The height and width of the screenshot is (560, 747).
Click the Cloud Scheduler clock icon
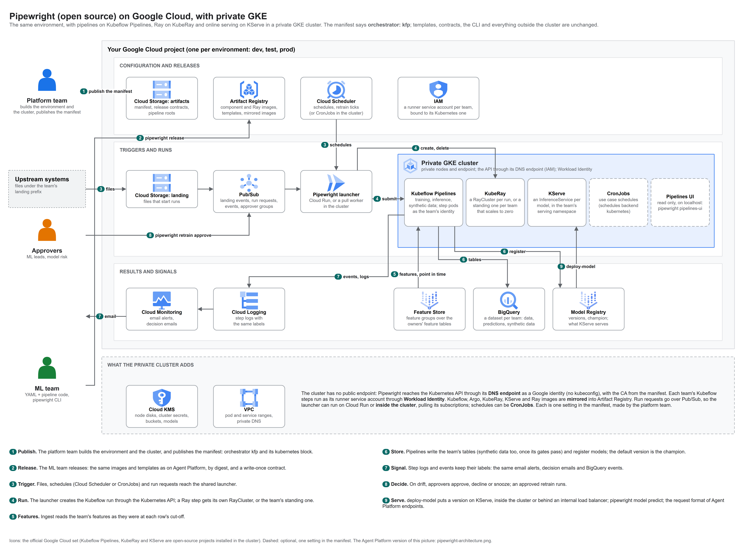(336, 89)
